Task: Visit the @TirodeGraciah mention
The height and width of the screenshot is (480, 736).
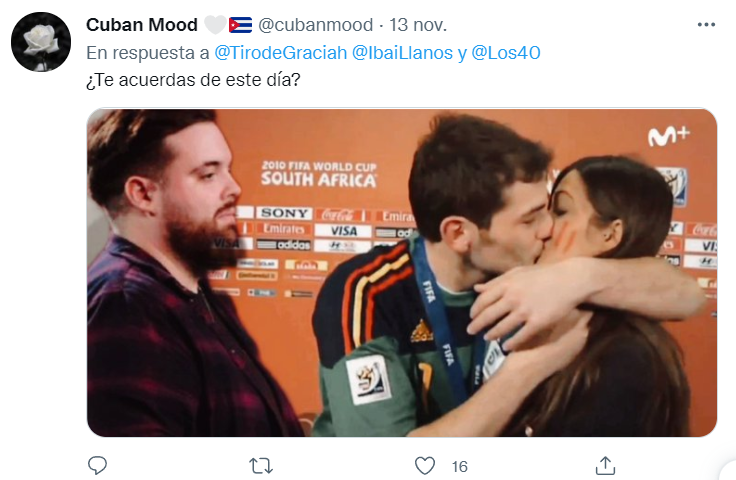Action: 281,53
